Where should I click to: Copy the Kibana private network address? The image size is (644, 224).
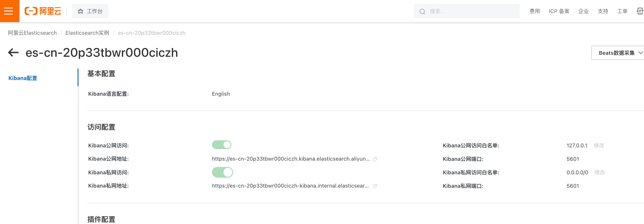coord(375,186)
